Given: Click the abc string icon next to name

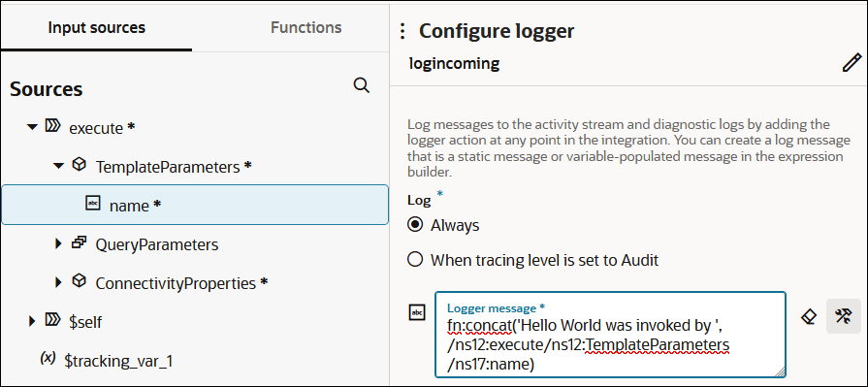Looking at the screenshot, I should click(92, 203).
